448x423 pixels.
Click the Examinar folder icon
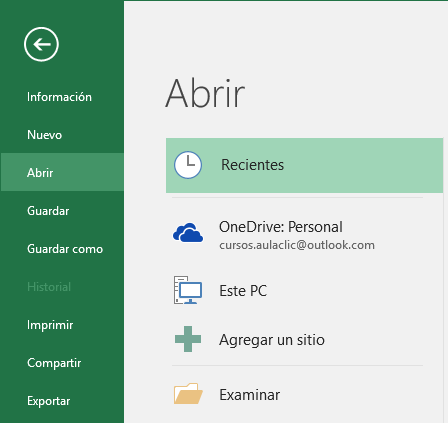[188, 394]
